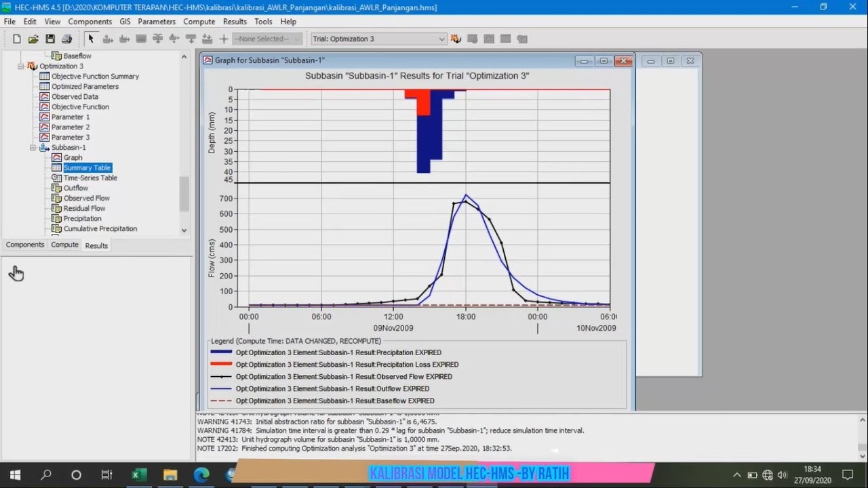Select the Arrow pointer tool
Screen dimensions: 868x488
tap(92, 39)
